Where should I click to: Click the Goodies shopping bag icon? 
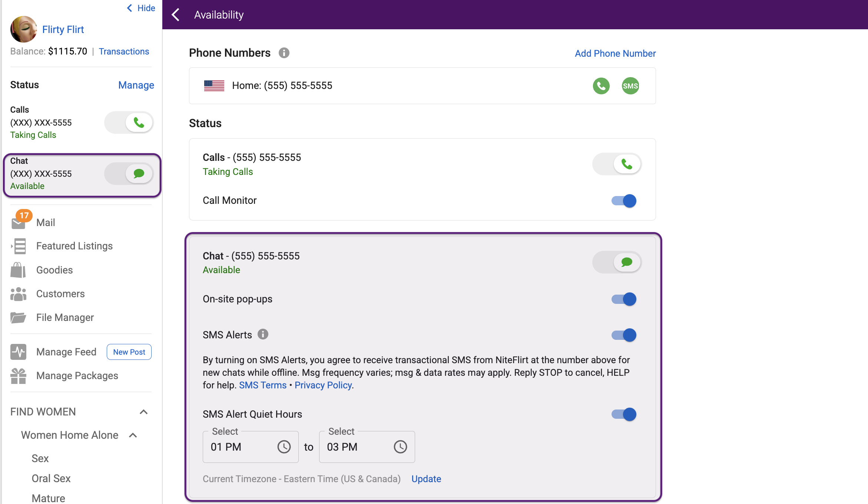click(x=18, y=270)
